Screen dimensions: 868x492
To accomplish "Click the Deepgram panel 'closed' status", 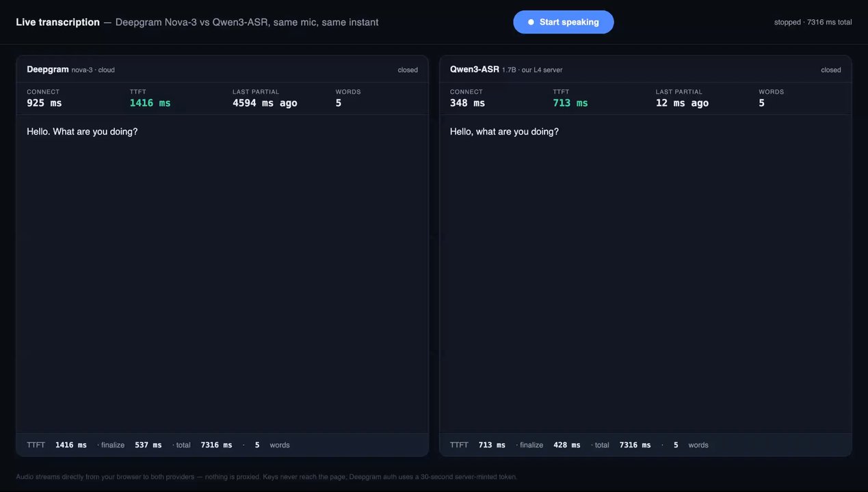I will (408, 70).
